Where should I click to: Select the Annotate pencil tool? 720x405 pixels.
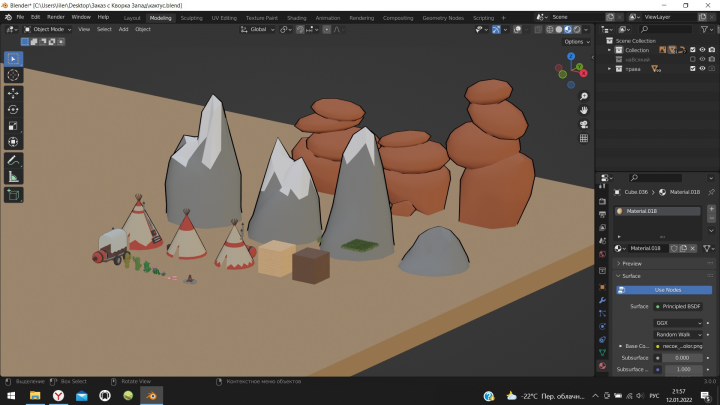(13, 160)
